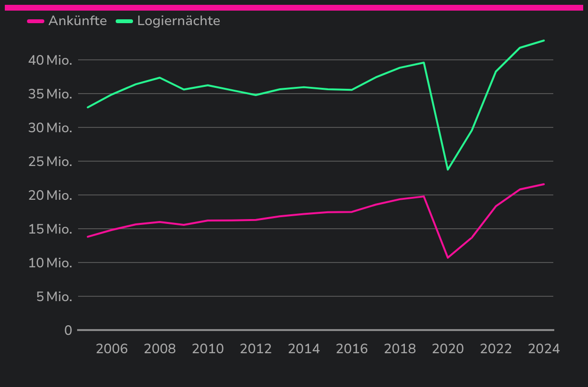Click the 2024 endpoint of Ankünfte line
Screen dimensions: 588x387
point(544,184)
